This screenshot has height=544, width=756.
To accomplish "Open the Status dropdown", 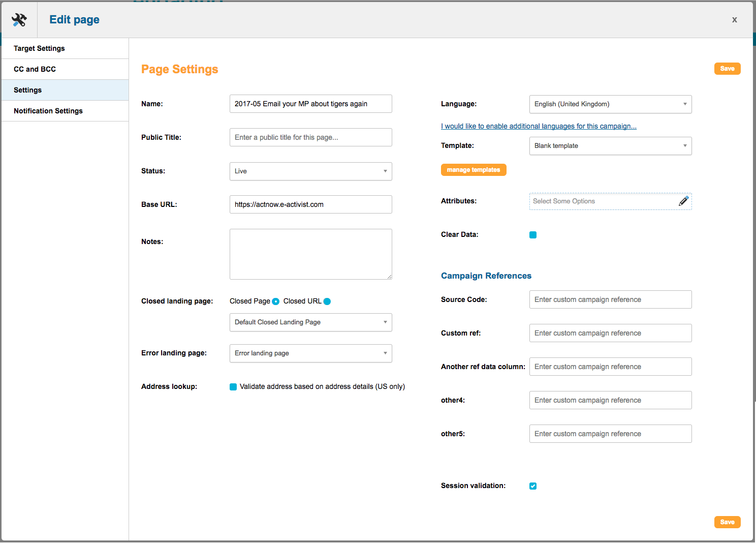I will [310, 171].
